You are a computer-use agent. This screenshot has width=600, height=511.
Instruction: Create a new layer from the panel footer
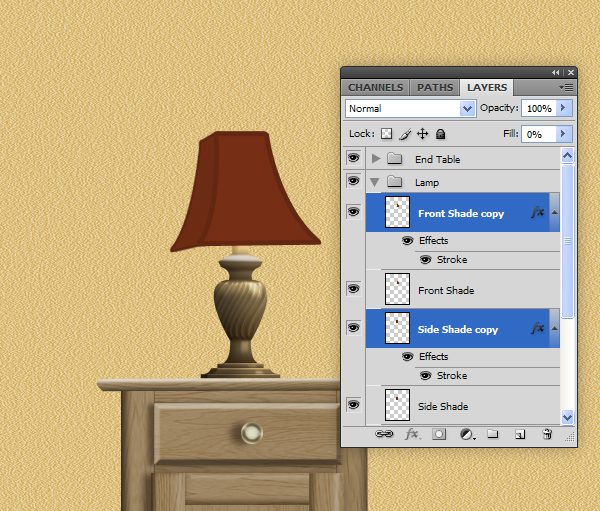pyautogui.click(x=520, y=435)
